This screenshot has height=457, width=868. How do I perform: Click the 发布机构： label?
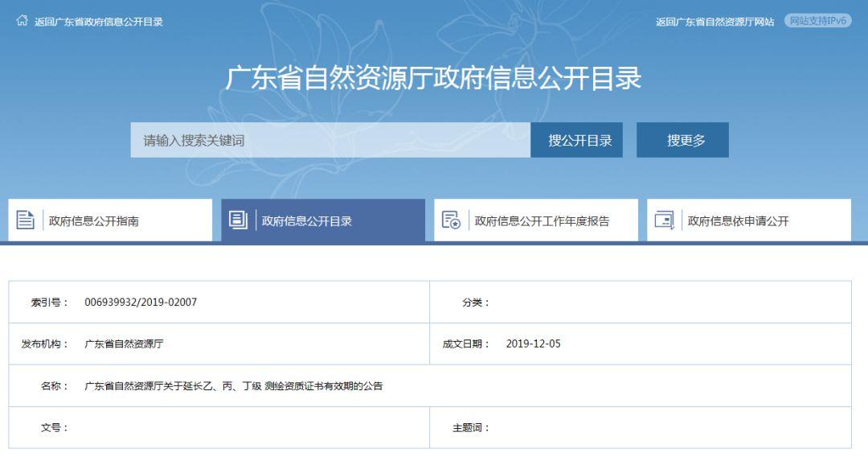point(44,344)
